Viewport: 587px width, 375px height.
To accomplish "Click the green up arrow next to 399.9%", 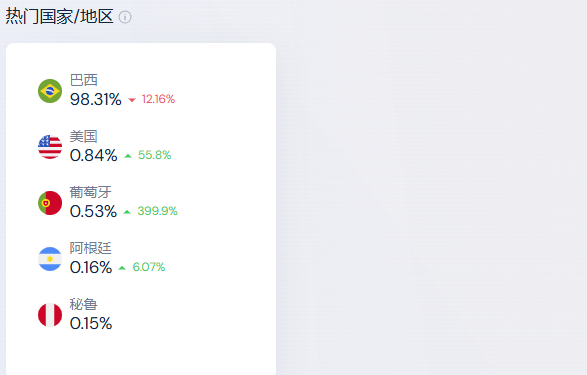I will [x=127, y=212].
